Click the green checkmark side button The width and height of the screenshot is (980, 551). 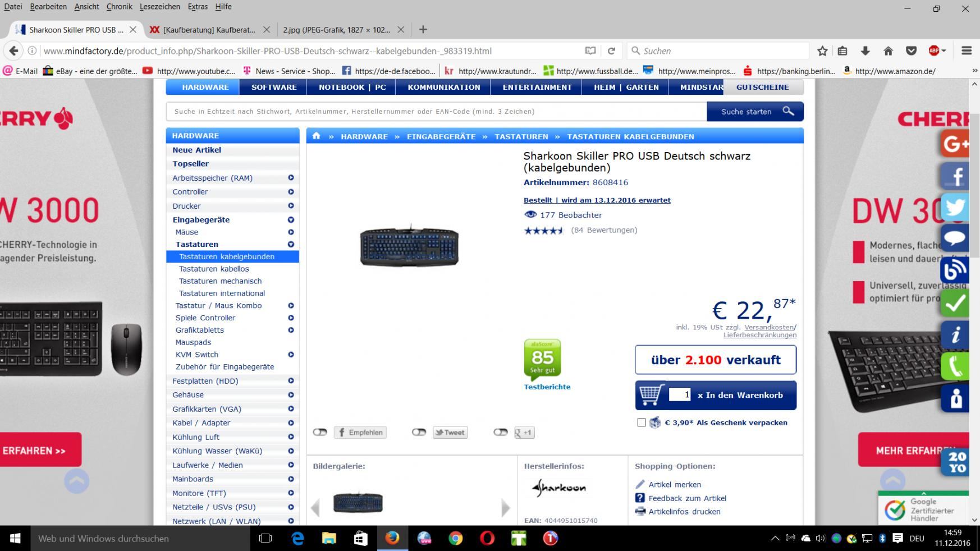pos(955,303)
